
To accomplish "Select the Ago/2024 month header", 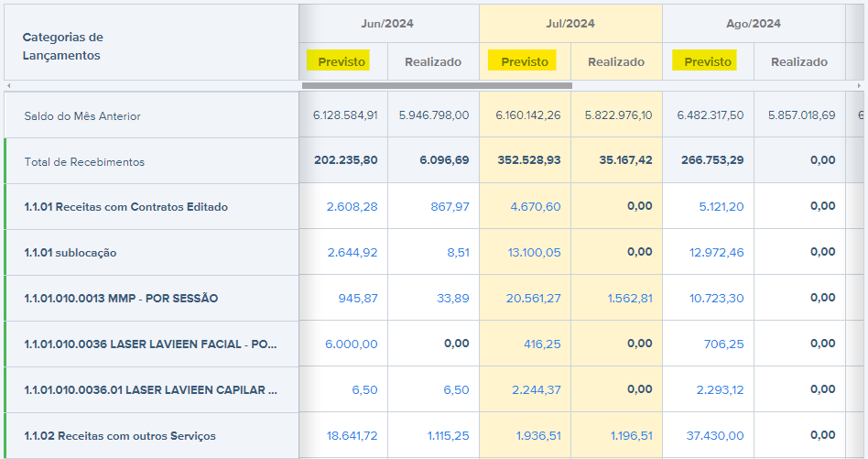I will pos(754,24).
